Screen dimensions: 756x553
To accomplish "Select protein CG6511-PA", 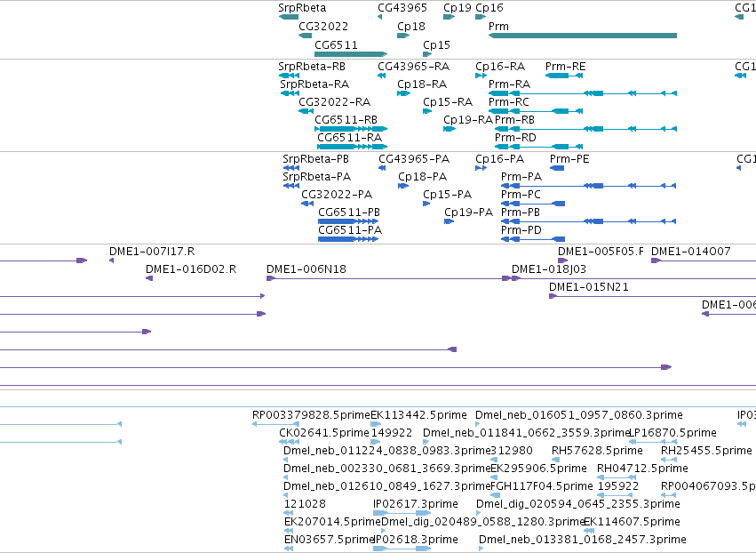I will coord(350,230).
